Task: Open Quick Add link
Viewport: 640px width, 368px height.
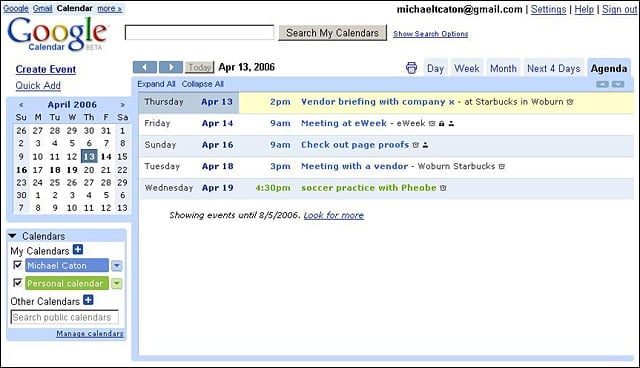Action: [38, 86]
